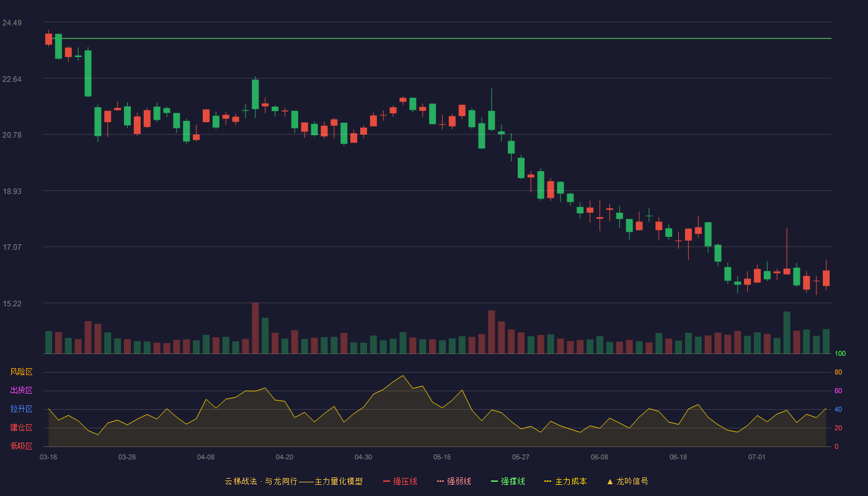Click the orange 80 indicator axis value
This screenshot has height=496, width=868.
click(x=838, y=372)
